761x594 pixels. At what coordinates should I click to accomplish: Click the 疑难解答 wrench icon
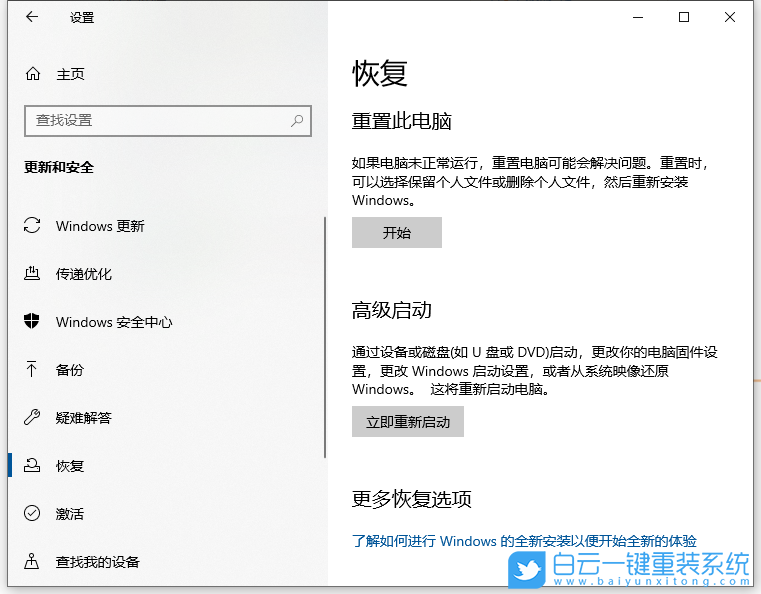32,417
